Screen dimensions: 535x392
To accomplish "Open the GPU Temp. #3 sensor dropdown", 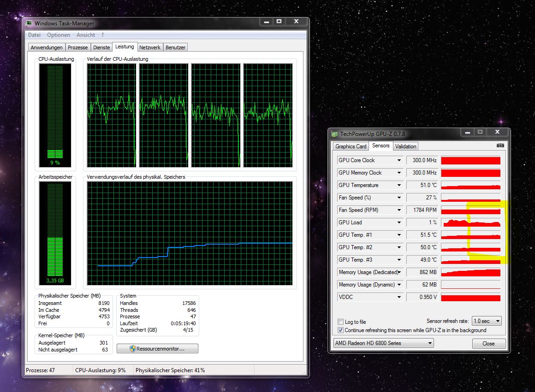I will [399, 260].
